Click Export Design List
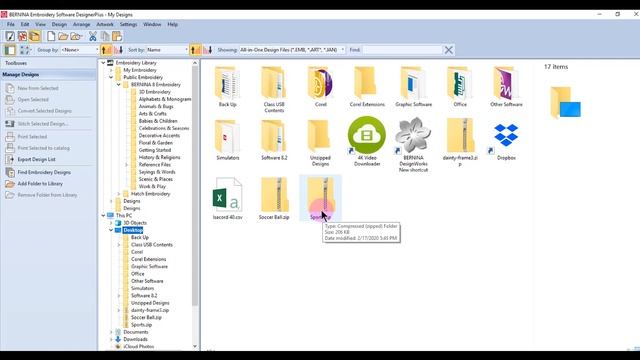The image size is (640, 360). tap(36, 160)
